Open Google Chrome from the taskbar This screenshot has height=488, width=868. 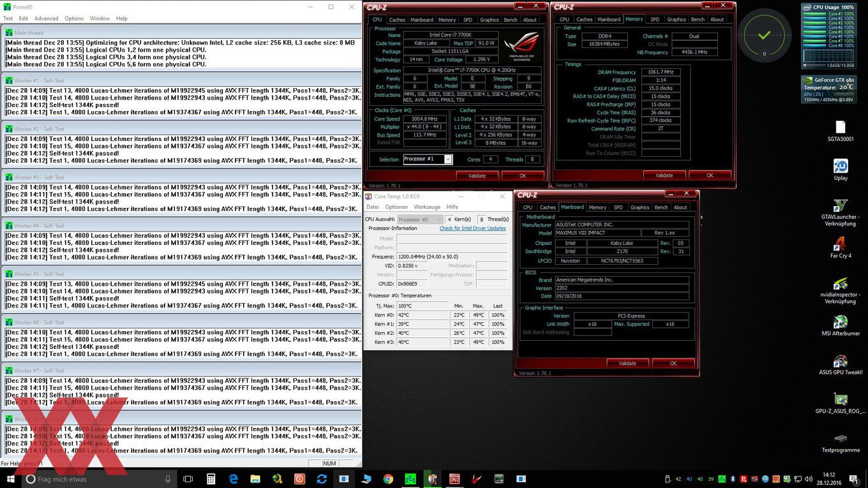point(388,479)
